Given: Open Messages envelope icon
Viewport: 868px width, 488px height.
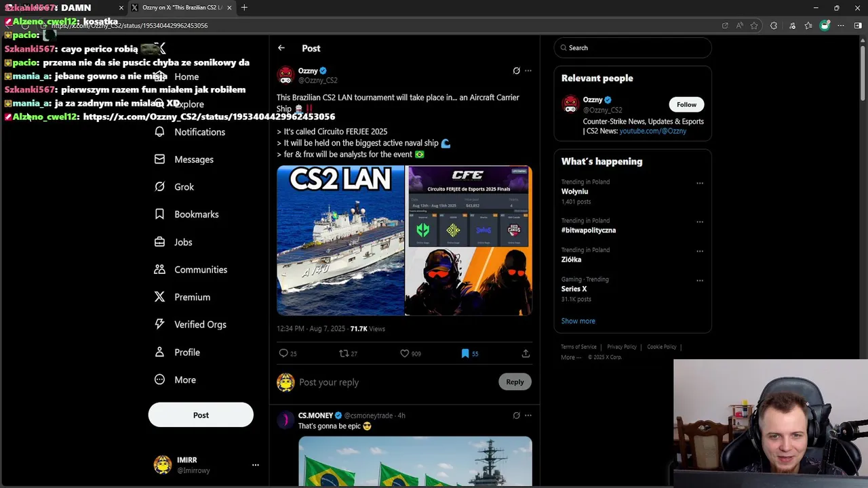Looking at the screenshot, I should tap(159, 159).
